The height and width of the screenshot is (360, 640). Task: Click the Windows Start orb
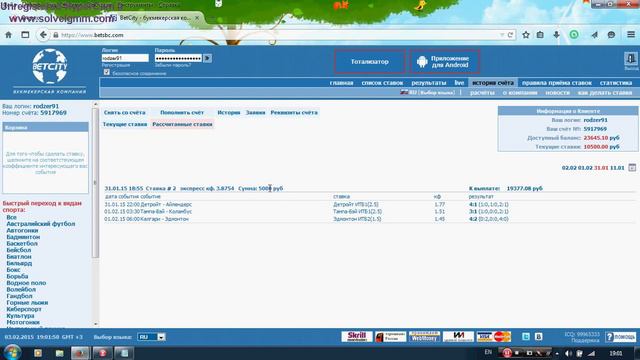pos(12,353)
